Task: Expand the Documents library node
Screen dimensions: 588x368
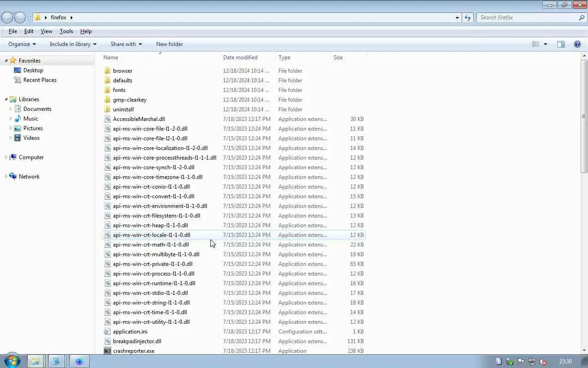Action: click(11, 109)
